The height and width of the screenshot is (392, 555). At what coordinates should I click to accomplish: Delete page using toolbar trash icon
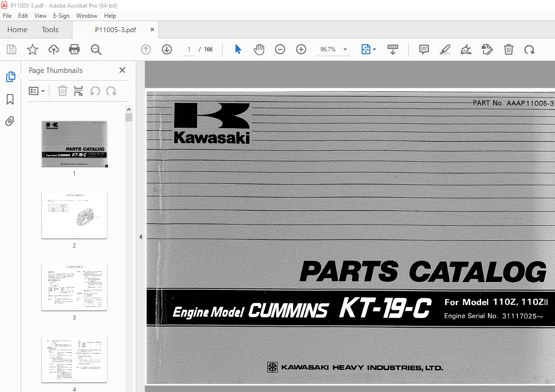pos(508,49)
